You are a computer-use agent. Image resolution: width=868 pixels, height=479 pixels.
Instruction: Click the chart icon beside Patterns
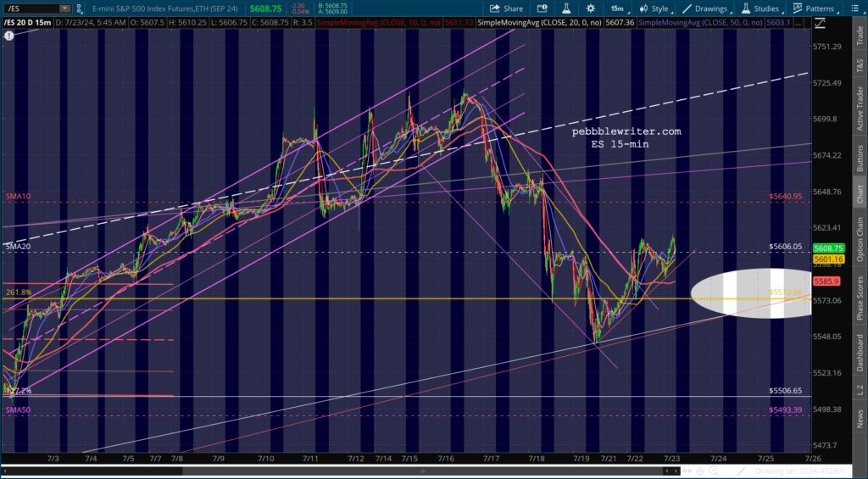coord(798,8)
